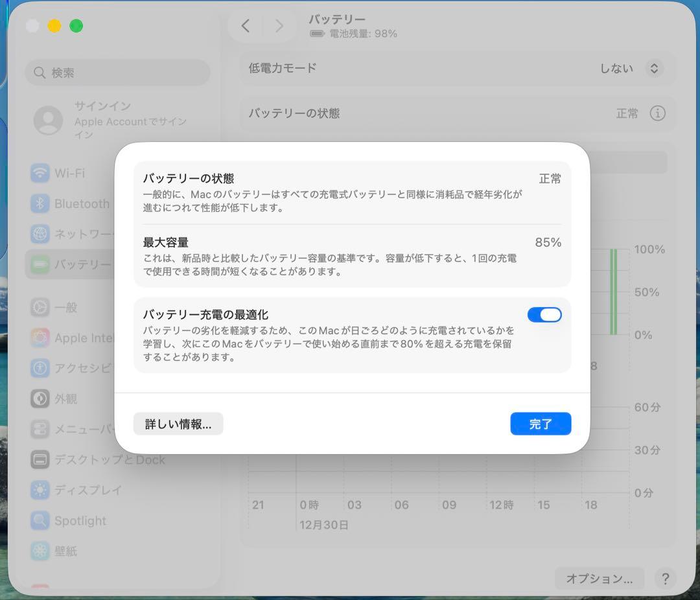700x600 pixels.
Task: Disable バッテリー充電の最適化 toggle
Action: tap(544, 314)
